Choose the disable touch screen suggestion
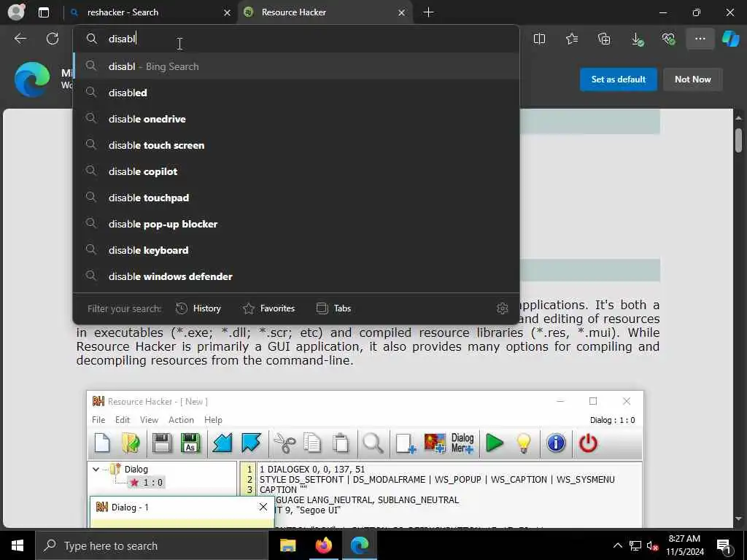Screen dimensions: 747x560 tap(296, 145)
